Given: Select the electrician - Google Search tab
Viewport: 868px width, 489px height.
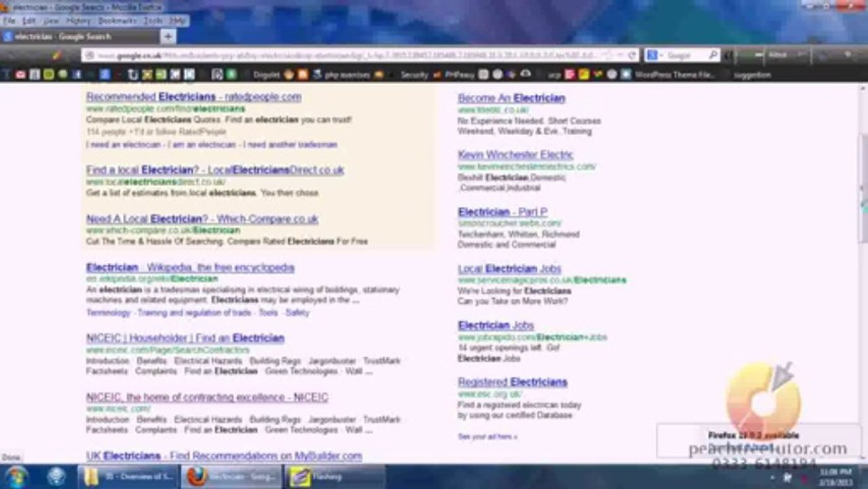Looking at the screenshot, I should tap(80, 36).
